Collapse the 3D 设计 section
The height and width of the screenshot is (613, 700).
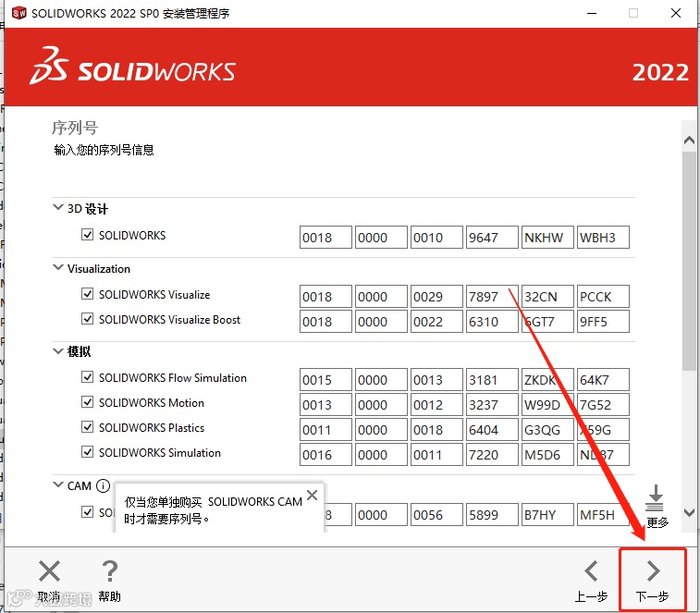58,207
